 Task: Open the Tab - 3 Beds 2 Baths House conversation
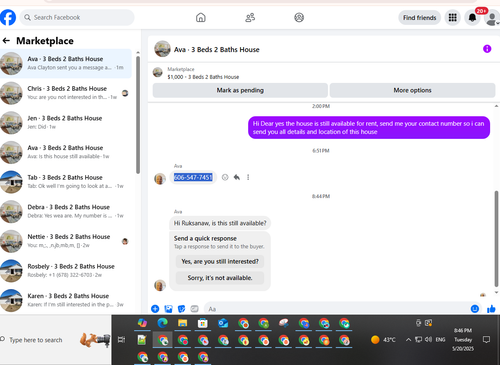(x=66, y=182)
